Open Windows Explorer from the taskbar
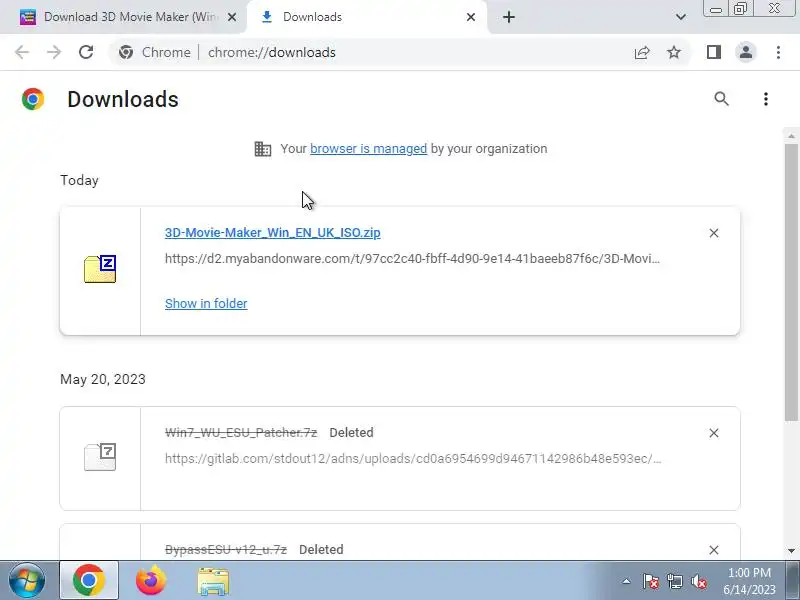The height and width of the screenshot is (600, 800). [213, 581]
